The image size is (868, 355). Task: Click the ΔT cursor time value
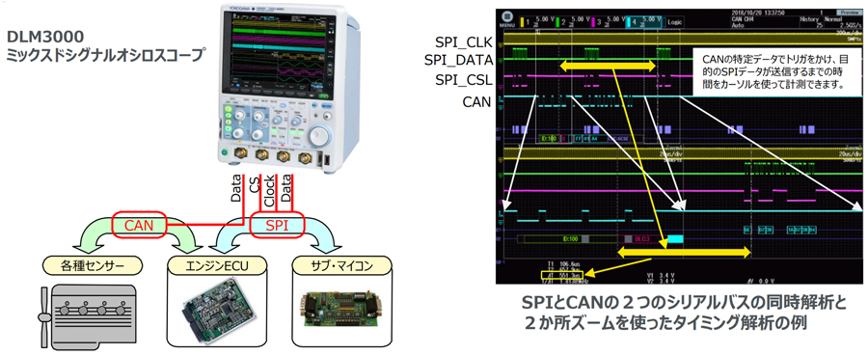[x=561, y=274]
